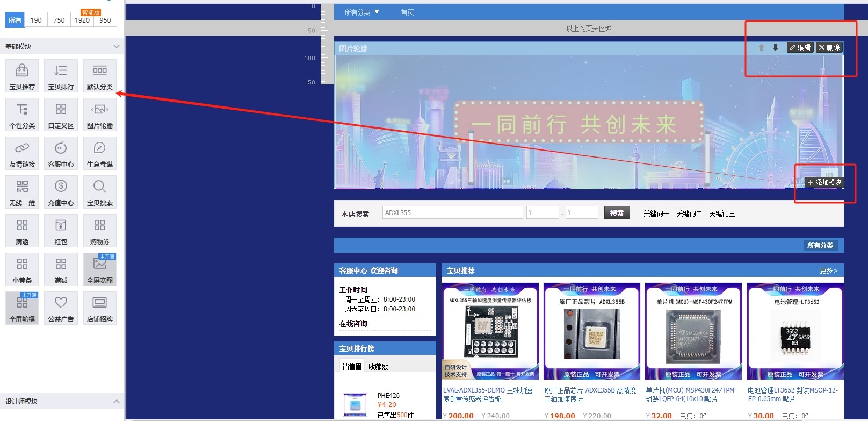The image size is (868, 421).
Task: Select the 宝贝推荐 module icon
Action: 22,76
